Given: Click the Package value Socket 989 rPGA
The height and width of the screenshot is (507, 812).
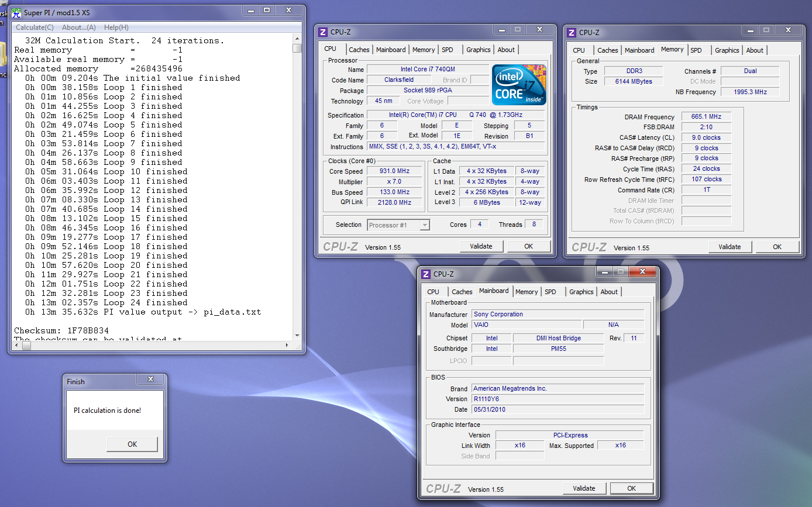Looking at the screenshot, I should pos(428,91).
